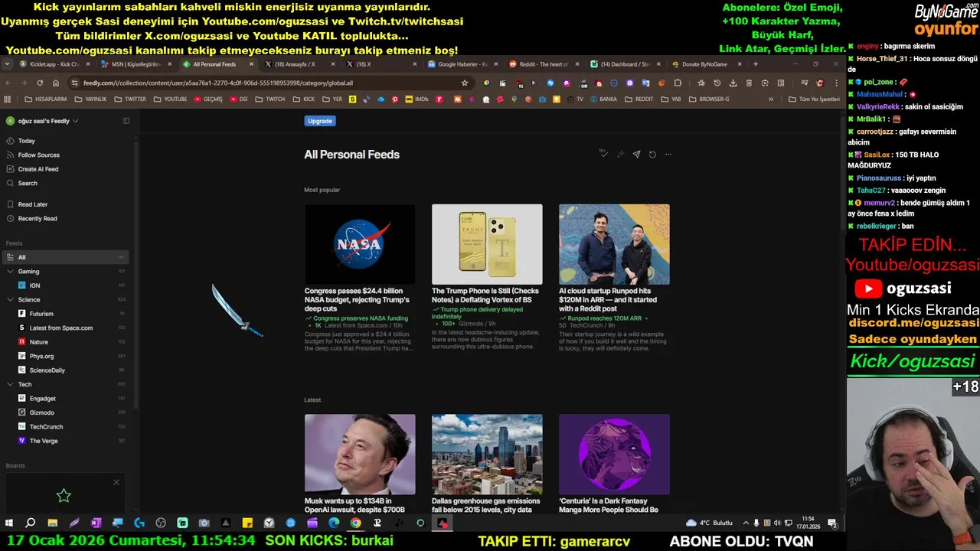The height and width of the screenshot is (551, 980).
Task: Click the NASA logo thumbnail
Action: pos(360,244)
